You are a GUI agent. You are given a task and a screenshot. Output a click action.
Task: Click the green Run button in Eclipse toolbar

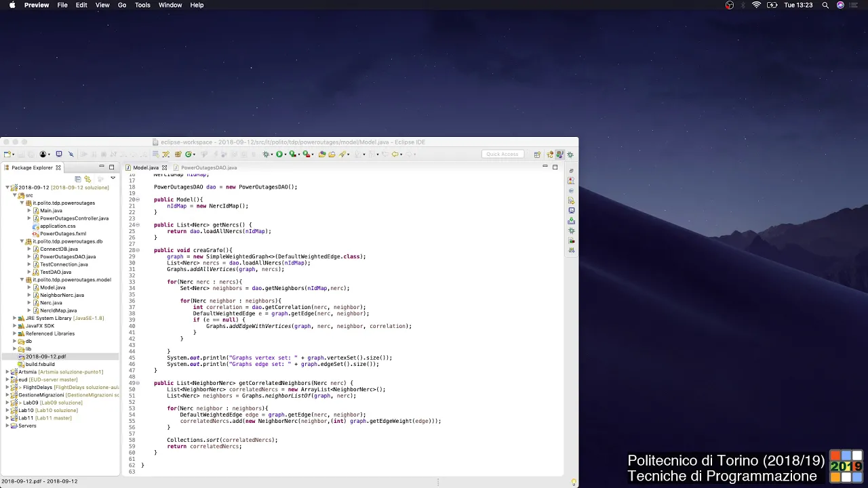point(279,155)
